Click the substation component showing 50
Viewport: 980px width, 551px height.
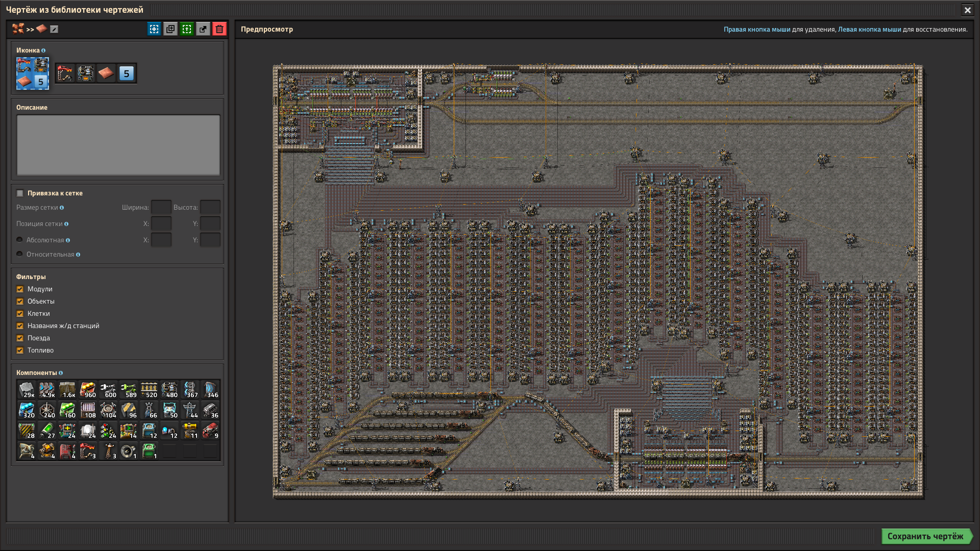169,410
